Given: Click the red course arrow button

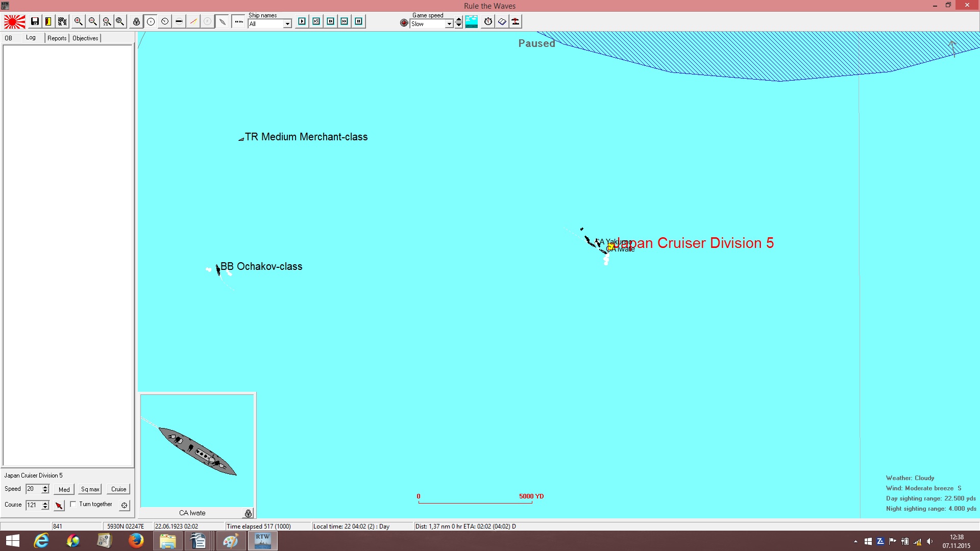Looking at the screenshot, I should [59, 505].
